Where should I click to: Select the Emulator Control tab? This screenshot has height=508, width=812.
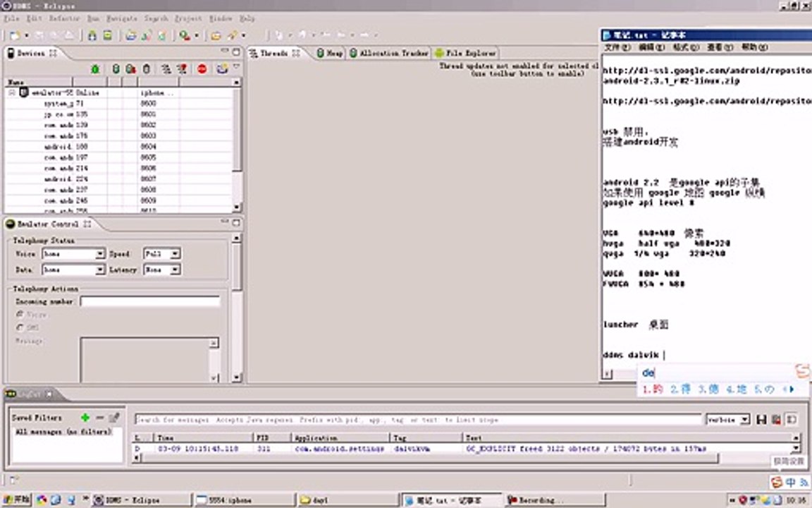coord(48,224)
